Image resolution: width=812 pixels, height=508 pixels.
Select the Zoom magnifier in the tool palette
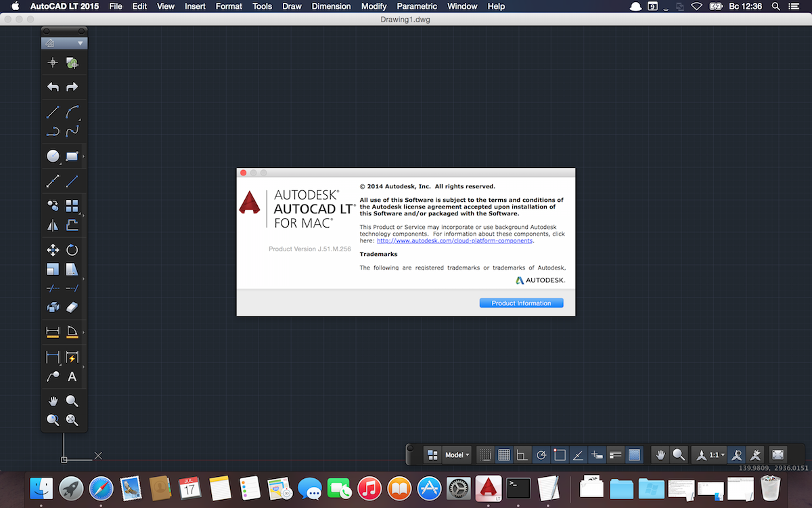click(72, 401)
